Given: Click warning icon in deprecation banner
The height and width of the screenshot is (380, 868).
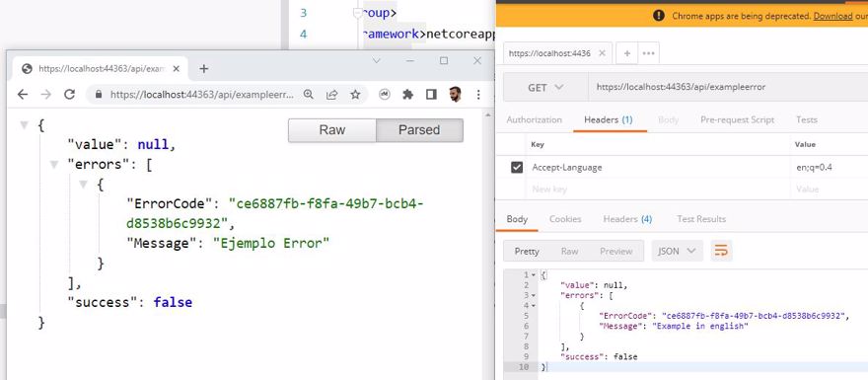Looking at the screenshot, I should pos(658,16).
